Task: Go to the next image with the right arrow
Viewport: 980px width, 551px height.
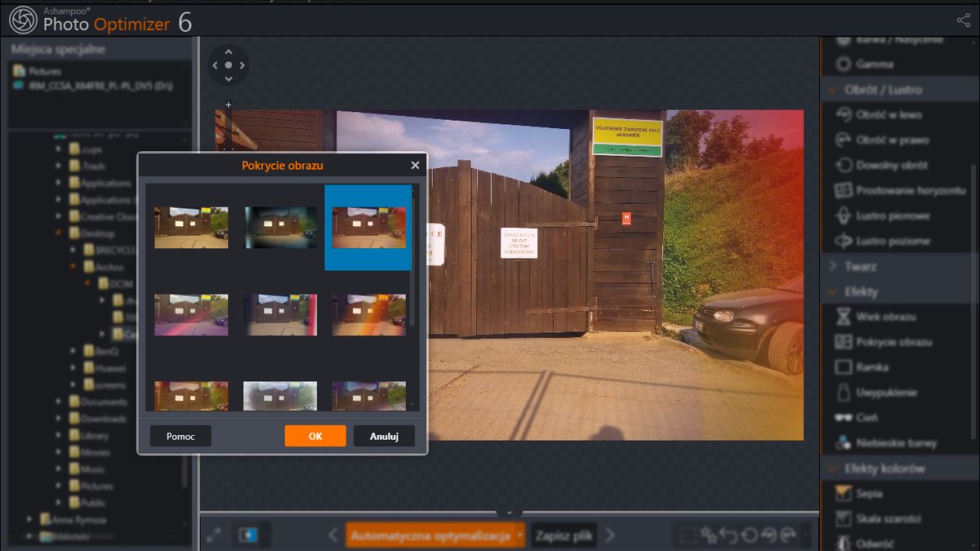Action: [x=610, y=535]
